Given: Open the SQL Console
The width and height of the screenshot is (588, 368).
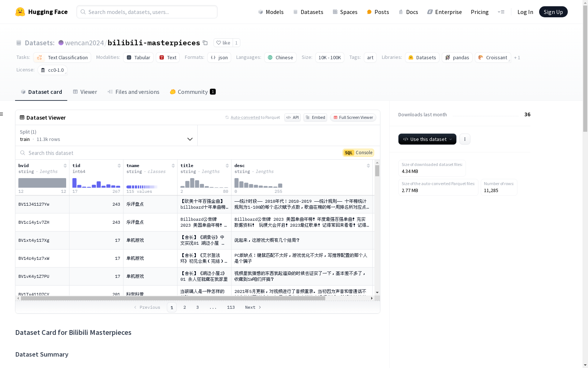Looking at the screenshot, I should click(358, 153).
